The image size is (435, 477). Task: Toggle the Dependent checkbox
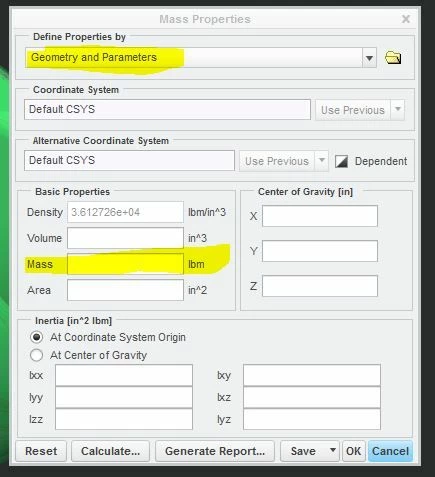point(341,161)
